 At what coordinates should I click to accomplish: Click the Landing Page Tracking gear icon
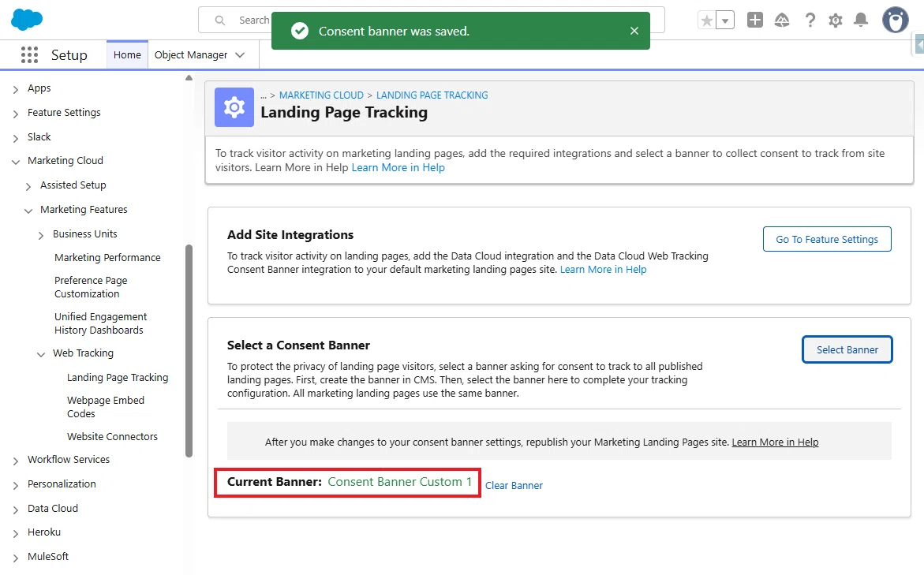234,107
